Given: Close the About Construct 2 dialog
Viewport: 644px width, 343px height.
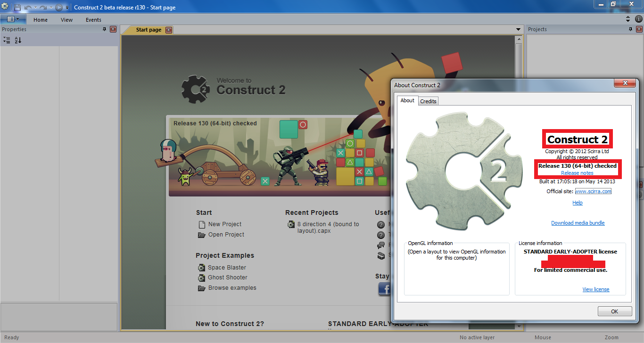Looking at the screenshot, I should [625, 83].
